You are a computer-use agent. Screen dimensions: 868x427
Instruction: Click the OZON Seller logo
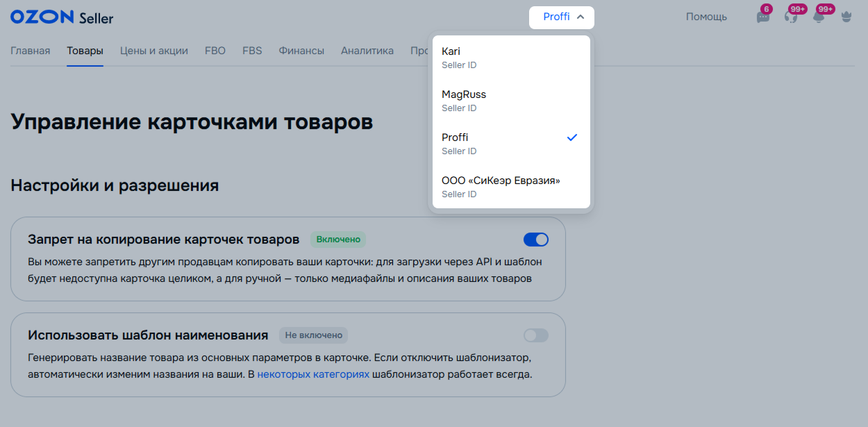click(62, 17)
